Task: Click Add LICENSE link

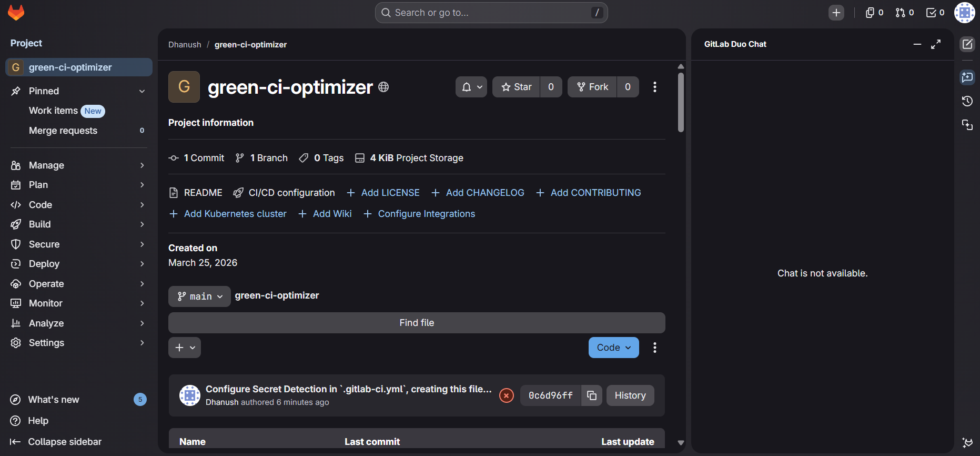Action: point(383,193)
